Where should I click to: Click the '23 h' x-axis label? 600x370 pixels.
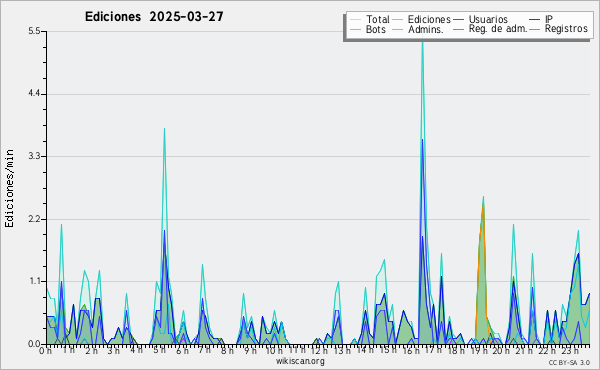point(570,350)
